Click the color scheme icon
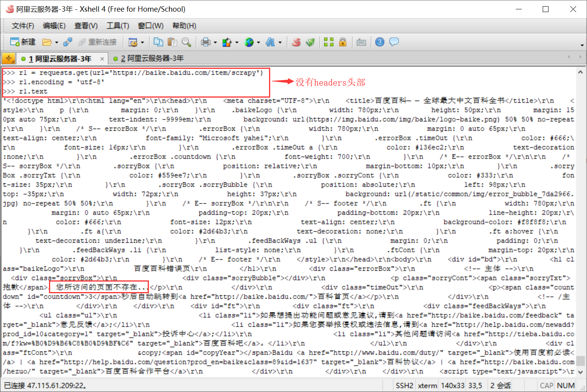 pyautogui.click(x=227, y=42)
